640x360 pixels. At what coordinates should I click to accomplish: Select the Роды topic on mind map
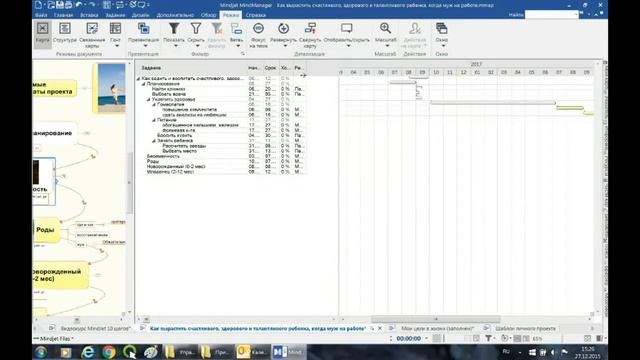tap(45, 230)
